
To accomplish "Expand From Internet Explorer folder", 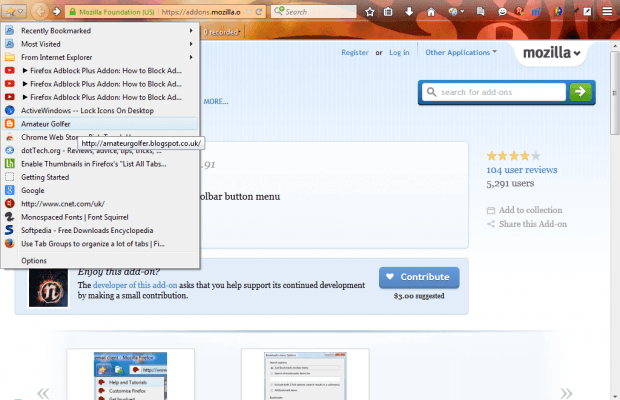I will (100, 57).
